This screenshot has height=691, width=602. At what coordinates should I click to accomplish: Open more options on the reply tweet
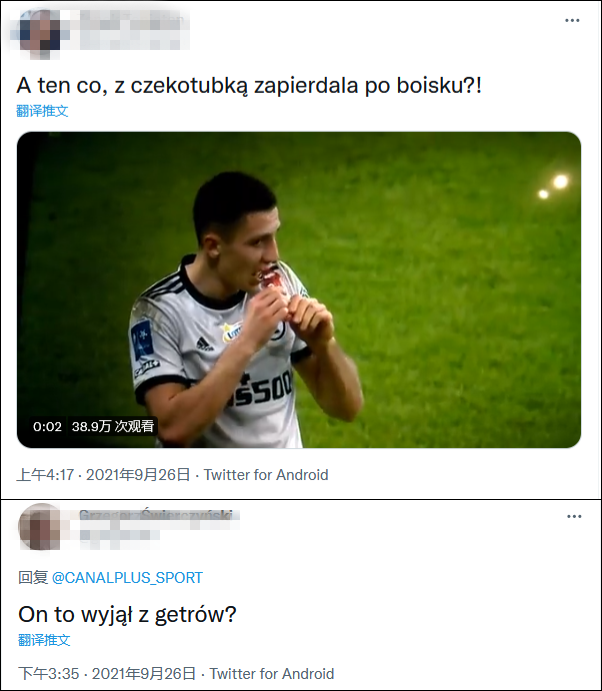click(x=574, y=517)
